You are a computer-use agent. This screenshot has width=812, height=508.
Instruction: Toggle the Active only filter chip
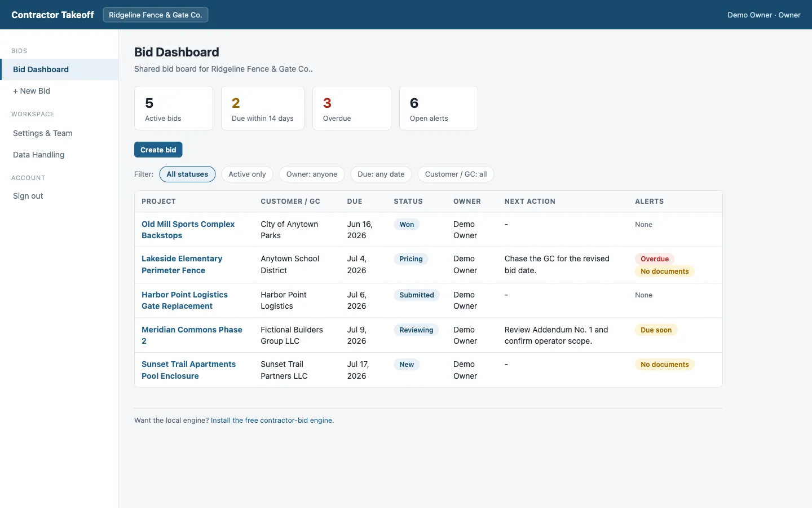click(247, 174)
